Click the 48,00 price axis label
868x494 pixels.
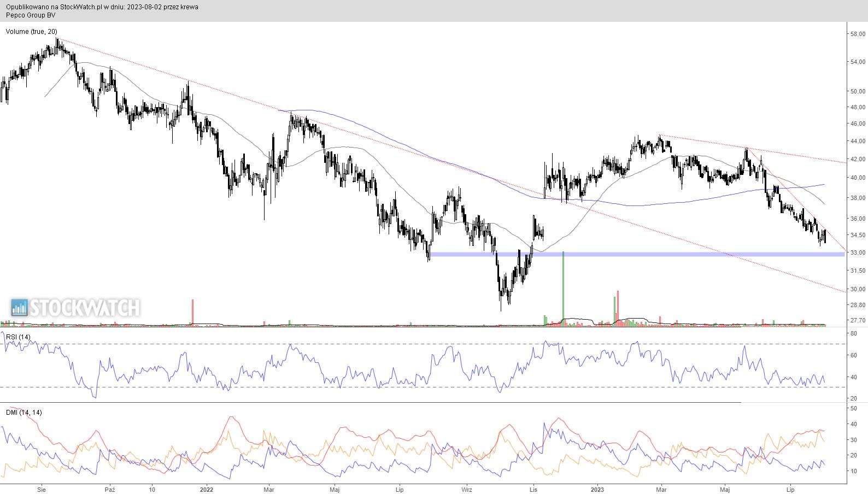(x=858, y=107)
